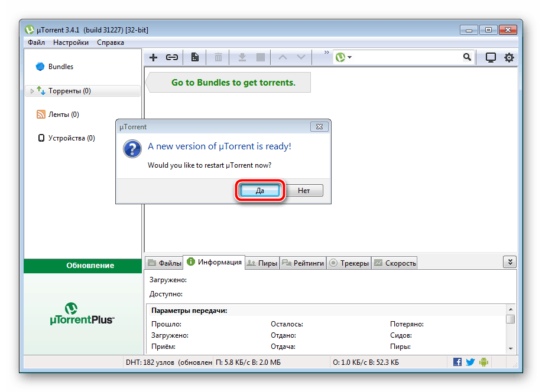The width and height of the screenshot is (542, 392).
Task: Click the info pane scrollbar thumb
Action: [511, 319]
